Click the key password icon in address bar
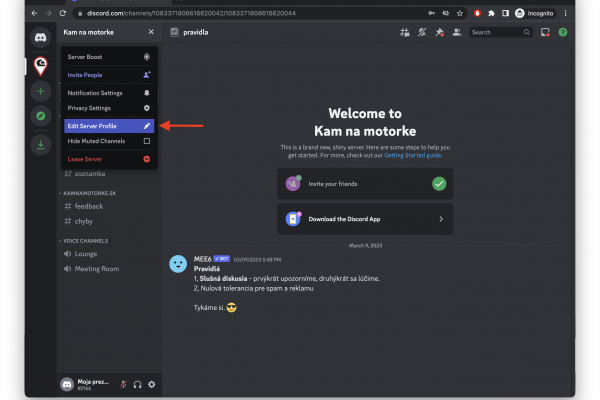 tap(432, 13)
